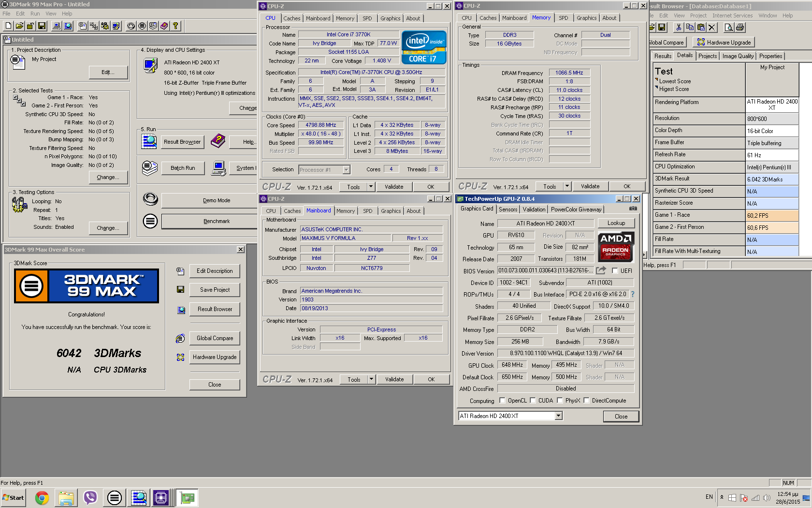Click the GPU-Z screenshot camera icon

[x=633, y=209]
